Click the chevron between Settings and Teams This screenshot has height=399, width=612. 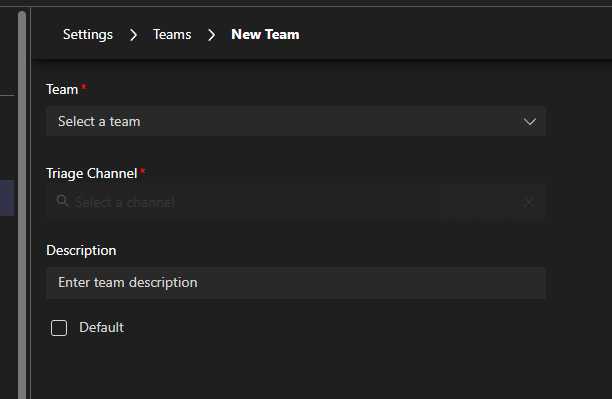pos(133,35)
